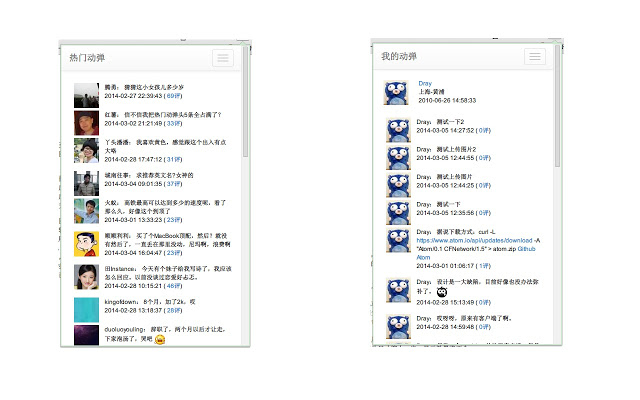640x400 pixels.
Task: Open the 37评 comments link
Action: 173,184
